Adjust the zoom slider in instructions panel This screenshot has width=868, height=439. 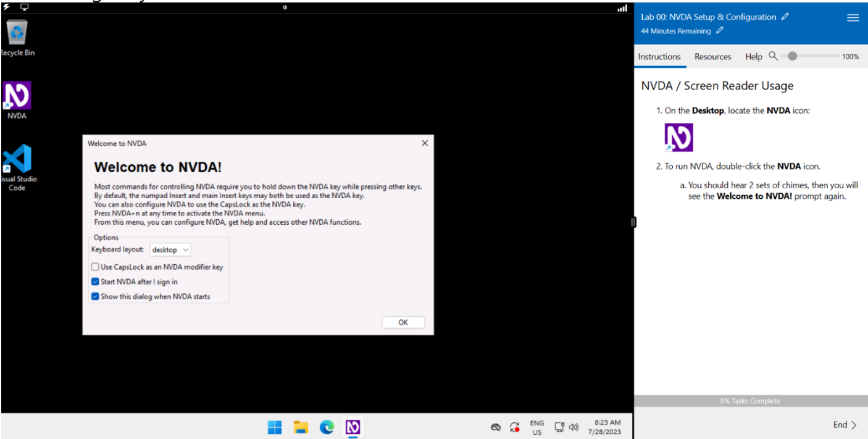point(793,56)
